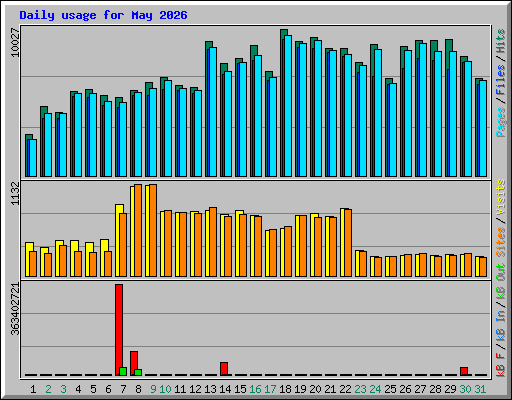Click day label 22 on the x-axis

click(345, 389)
